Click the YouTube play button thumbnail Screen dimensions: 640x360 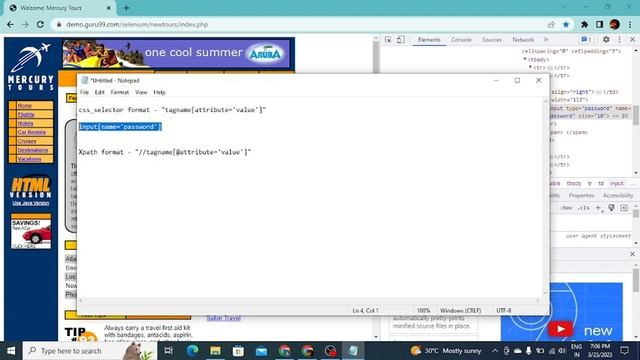click(x=560, y=329)
